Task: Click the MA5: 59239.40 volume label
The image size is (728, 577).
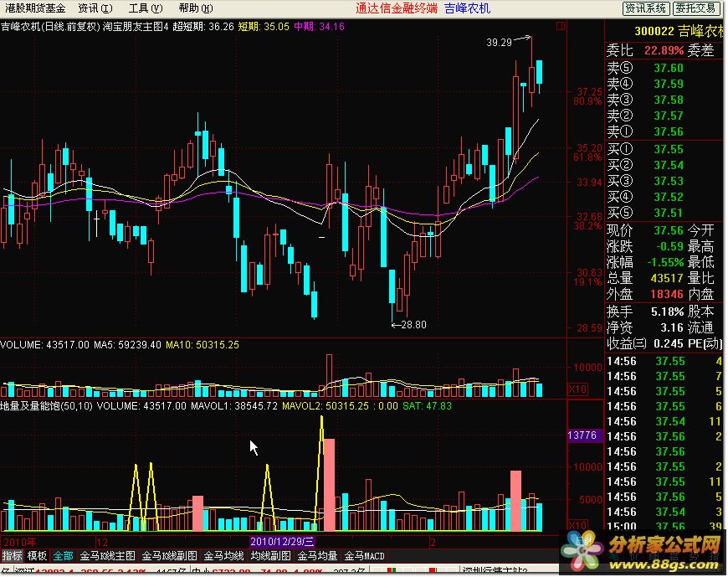Action: pyautogui.click(x=128, y=345)
